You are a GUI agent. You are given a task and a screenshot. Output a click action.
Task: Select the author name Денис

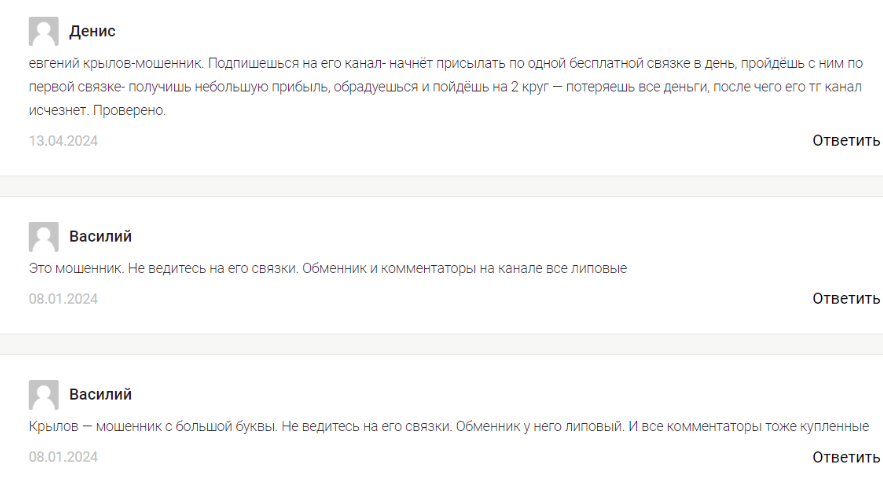point(92,32)
